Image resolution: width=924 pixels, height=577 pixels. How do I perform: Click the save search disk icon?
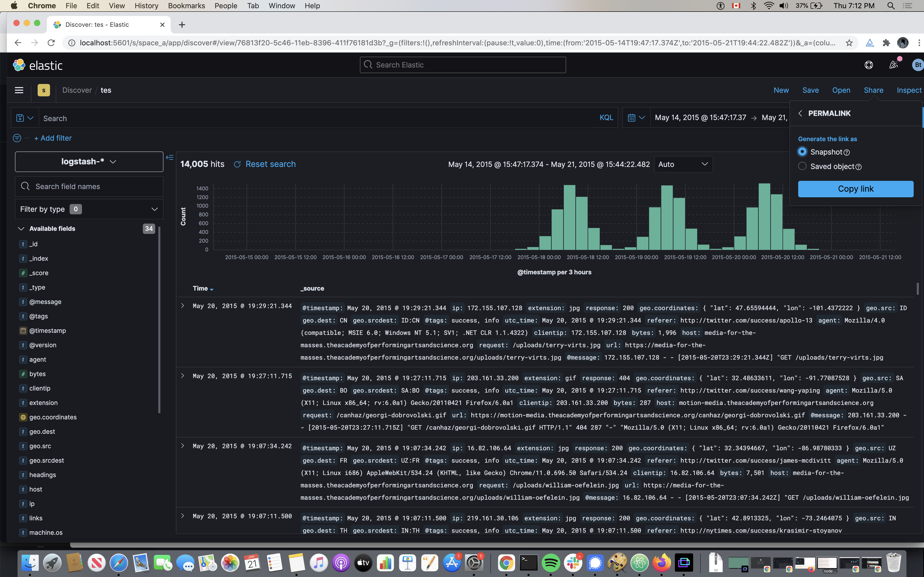(x=20, y=118)
